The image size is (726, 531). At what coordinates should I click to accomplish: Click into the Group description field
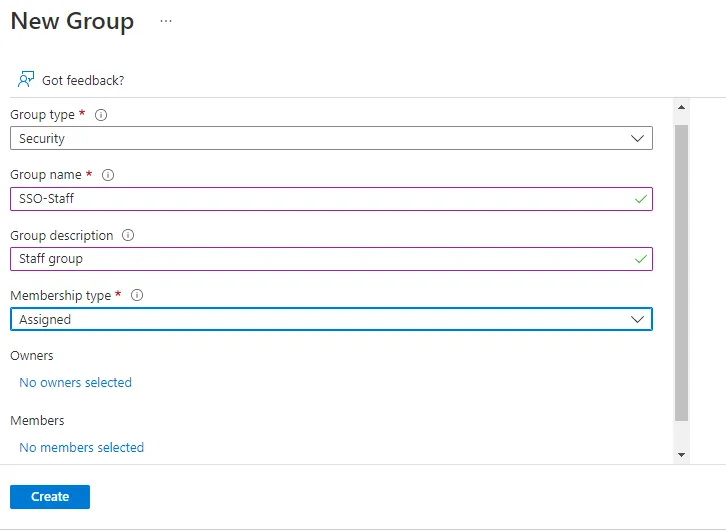(332, 259)
